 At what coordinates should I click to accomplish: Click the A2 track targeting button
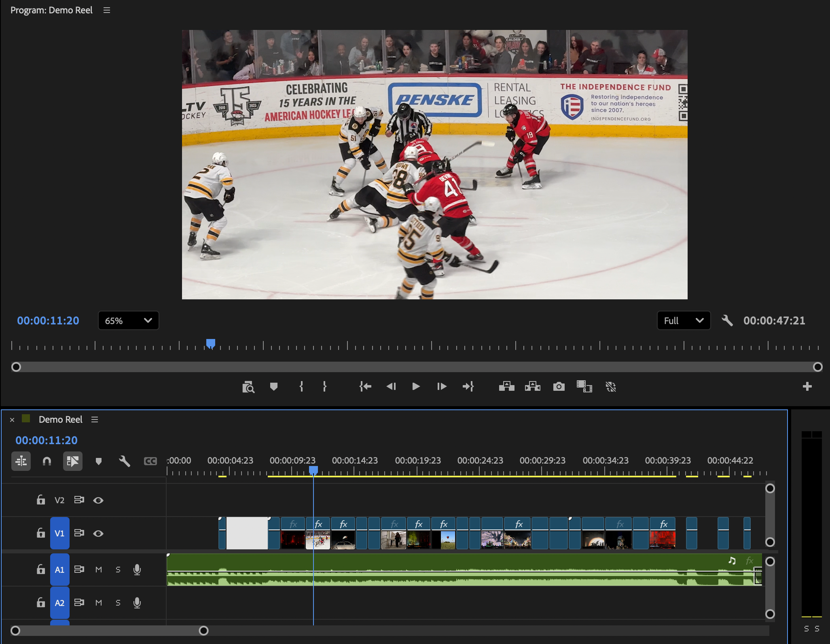tap(59, 603)
